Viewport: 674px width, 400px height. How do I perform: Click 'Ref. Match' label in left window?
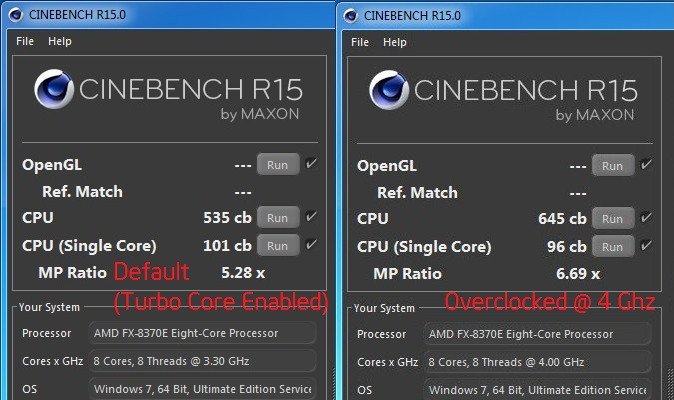[x=82, y=192]
